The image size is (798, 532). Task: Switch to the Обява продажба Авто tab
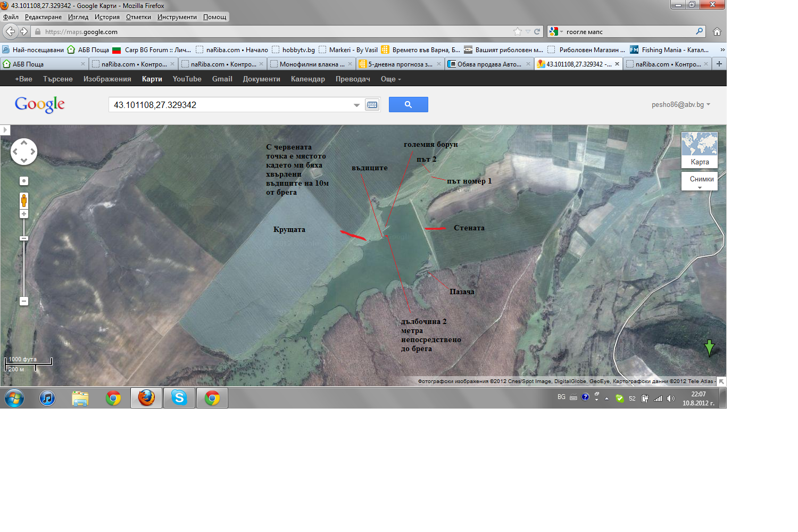point(489,64)
